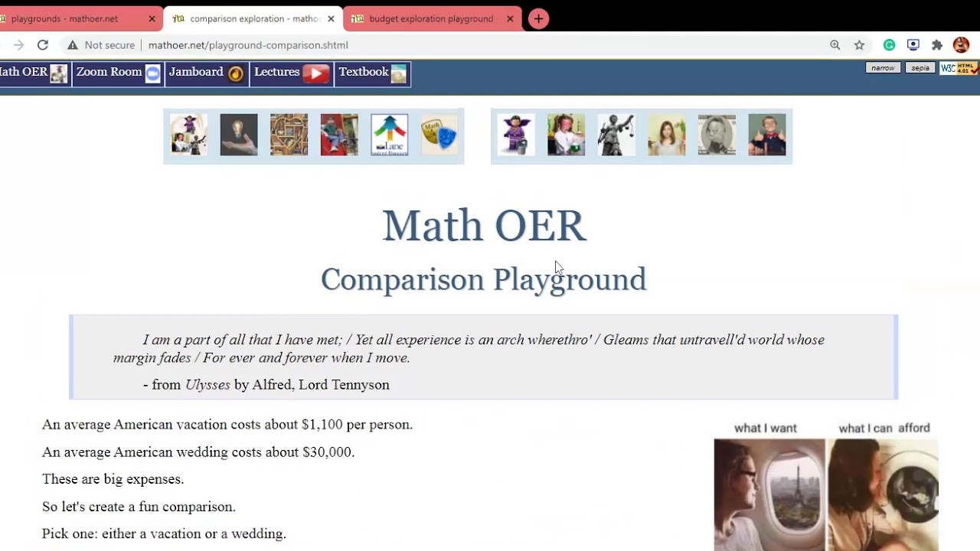This screenshot has width=980, height=551.
Task: Toggle the narrow layout button
Action: tap(883, 68)
